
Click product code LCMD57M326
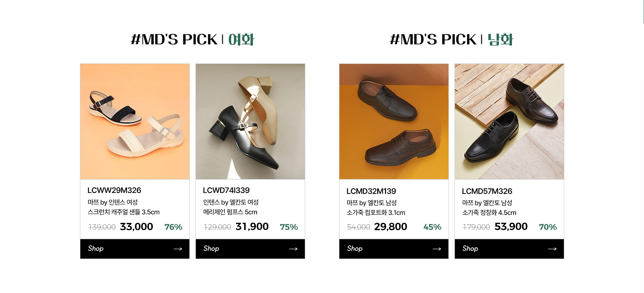pos(487,191)
